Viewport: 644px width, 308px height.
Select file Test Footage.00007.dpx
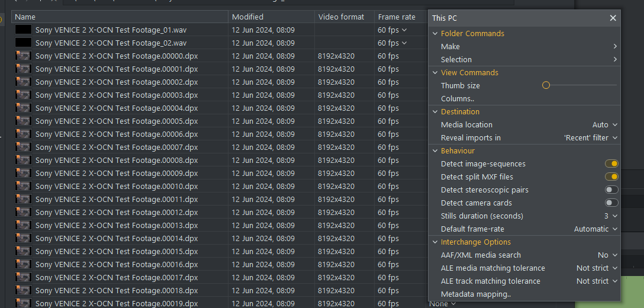(117, 147)
